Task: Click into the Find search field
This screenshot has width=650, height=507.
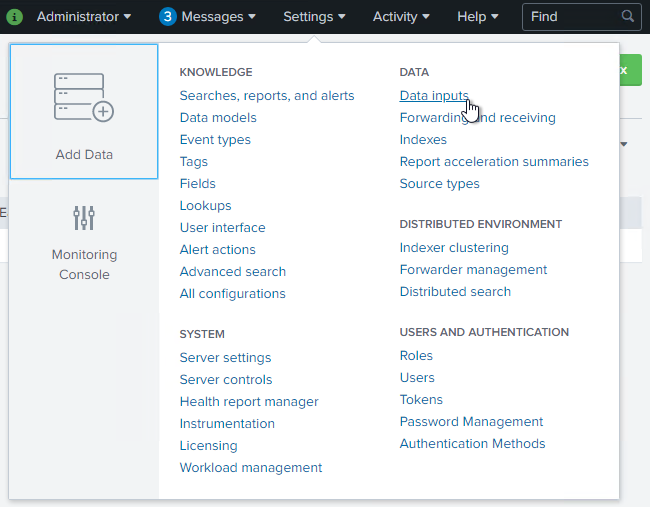Action: click(x=572, y=17)
